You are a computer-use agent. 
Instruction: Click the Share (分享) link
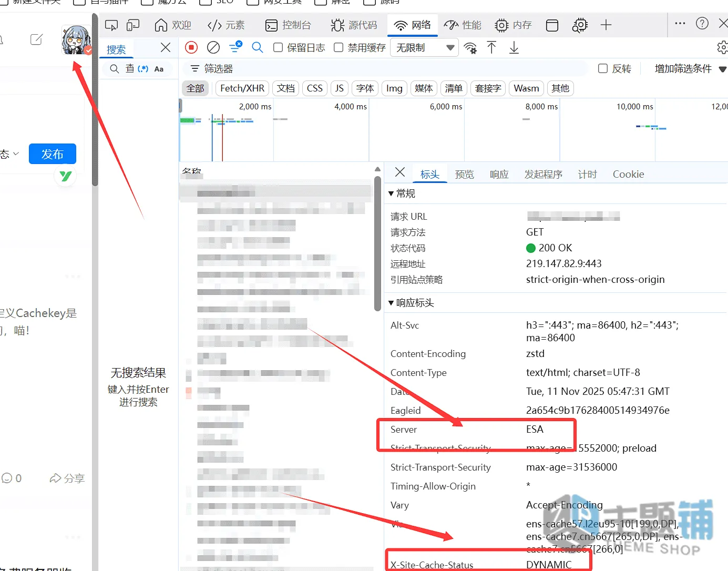(x=67, y=478)
